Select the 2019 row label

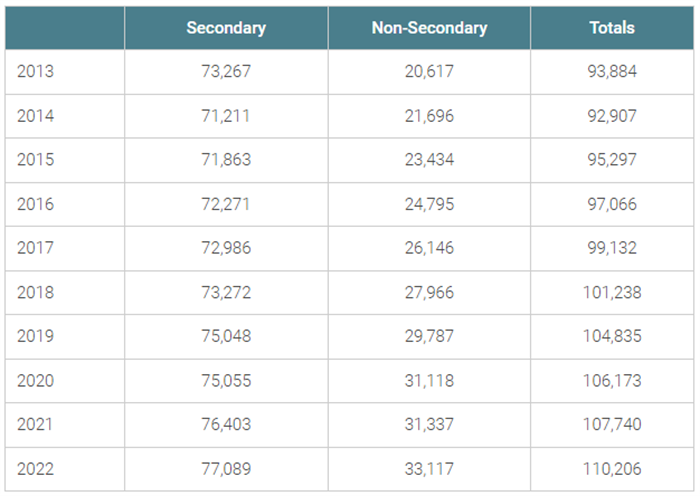click(x=35, y=336)
